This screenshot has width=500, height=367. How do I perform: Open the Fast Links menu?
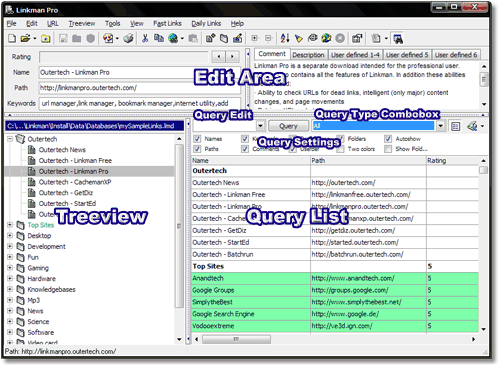click(x=167, y=23)
